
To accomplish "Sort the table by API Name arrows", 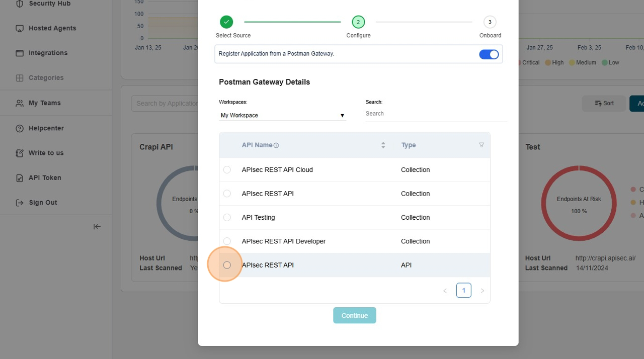I will [x=383, y=145].
